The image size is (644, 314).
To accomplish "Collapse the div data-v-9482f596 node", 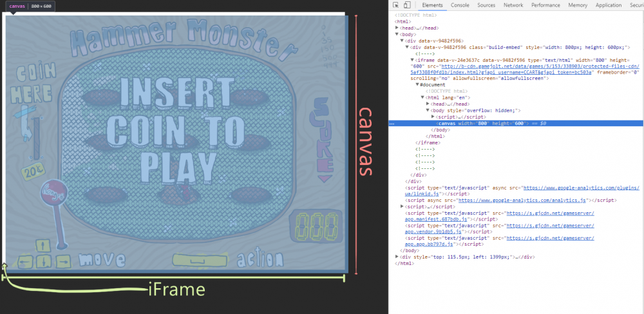I will pos(402,41).
